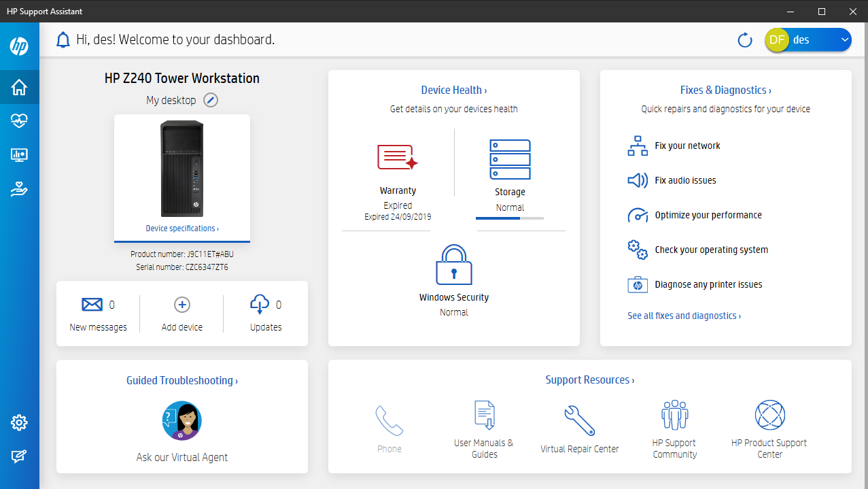Open the feedback pencil icon in the sidebar
This screenshot has width=868, height=489.
coord(19,456)
